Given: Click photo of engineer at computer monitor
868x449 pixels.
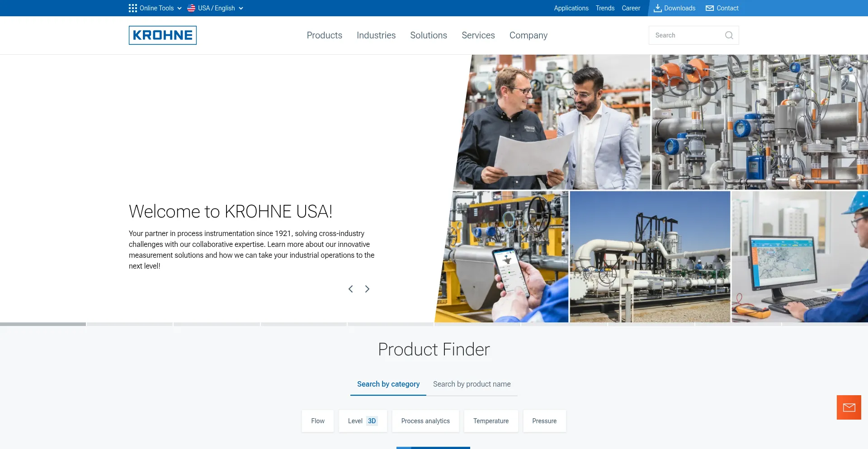Looking at the screenshot, I should pos(800,257).
